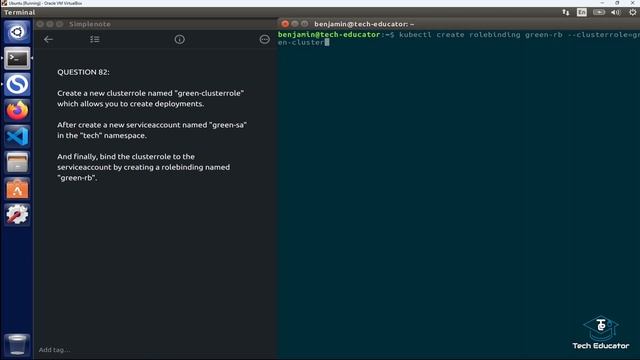Open network indicator in top panel
640x360 pixels.
tap(566, 13)
